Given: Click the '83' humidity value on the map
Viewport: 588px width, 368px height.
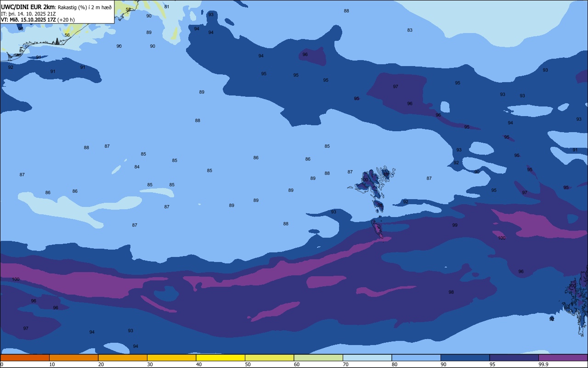Looking at the screenshot, I should pos(410,30).
